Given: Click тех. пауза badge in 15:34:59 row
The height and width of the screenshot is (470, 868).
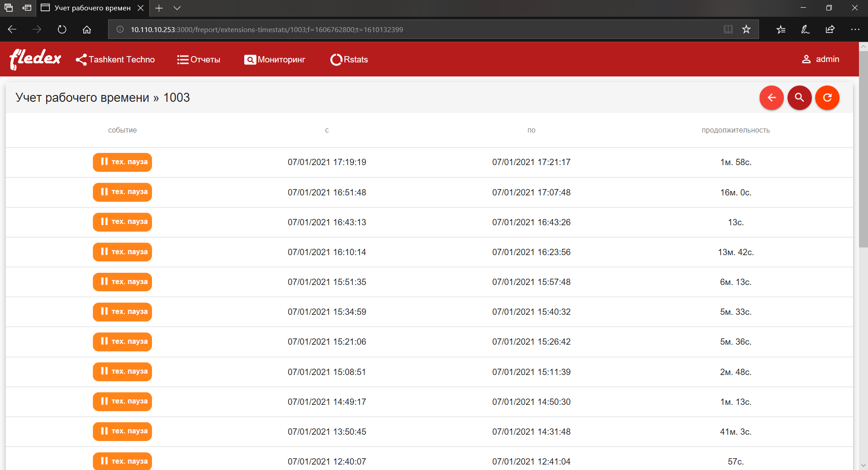Looking at the screenshot, I should (x=122, y=312).
